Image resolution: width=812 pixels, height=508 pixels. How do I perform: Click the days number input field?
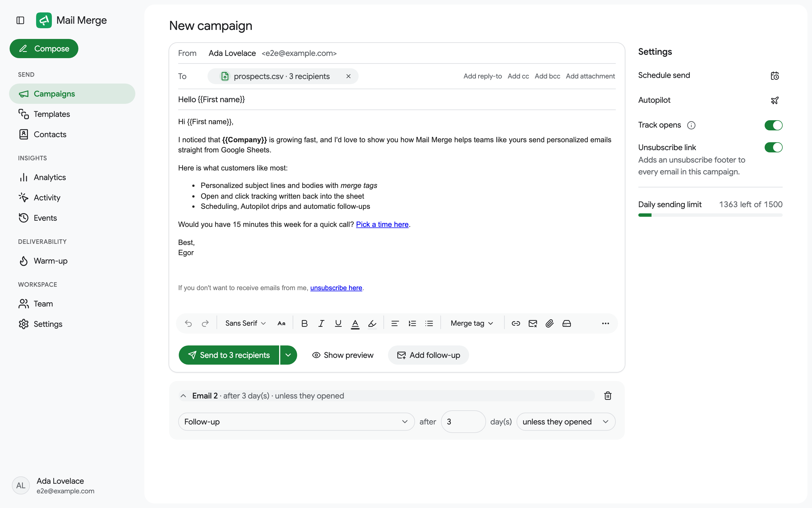point(463,422)
